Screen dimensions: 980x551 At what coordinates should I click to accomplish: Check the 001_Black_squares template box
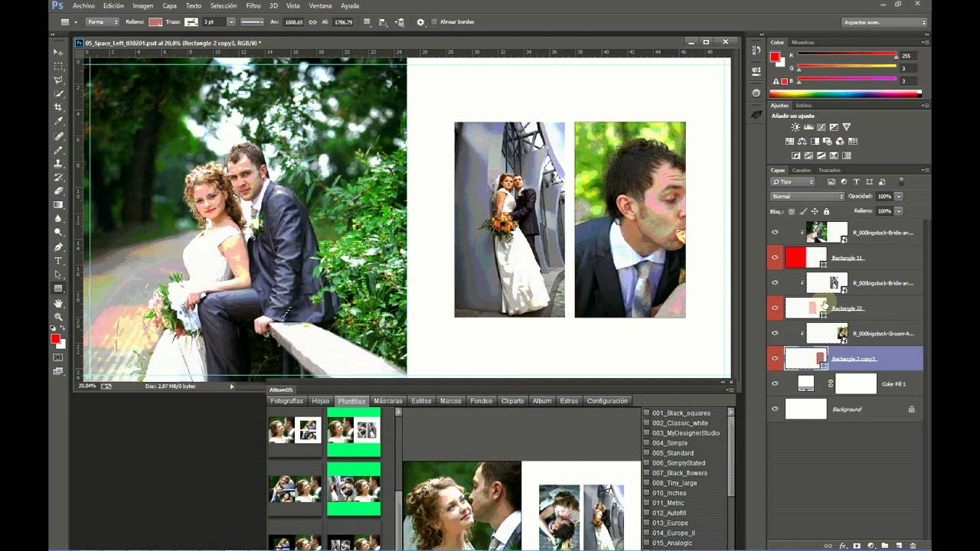(x=646, y=413)
